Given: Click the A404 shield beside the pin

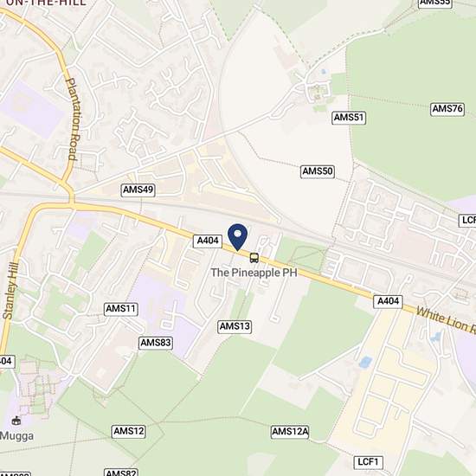Looking at the screenshot, I should point(208,241).
